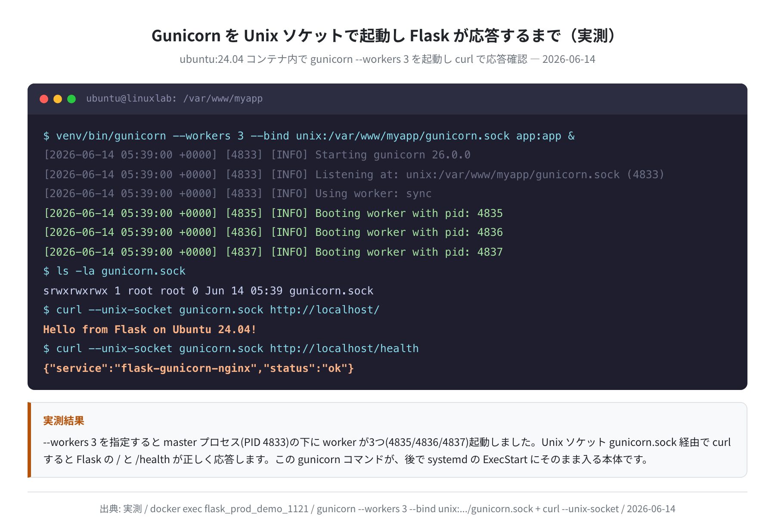Click the venv/bin/gunicorn --workers 3 command line
Viewport: 775px width, 532px height.
[x=309, y=136]
